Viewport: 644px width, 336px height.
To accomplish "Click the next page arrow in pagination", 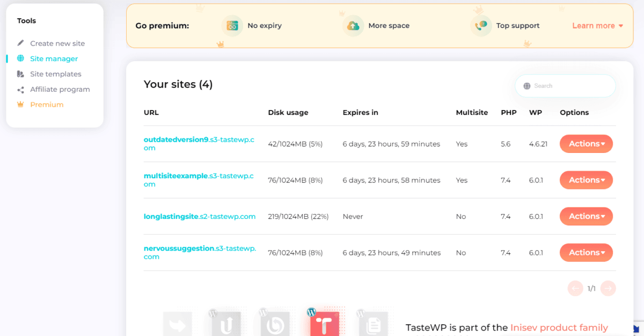I will click(608, 288).
